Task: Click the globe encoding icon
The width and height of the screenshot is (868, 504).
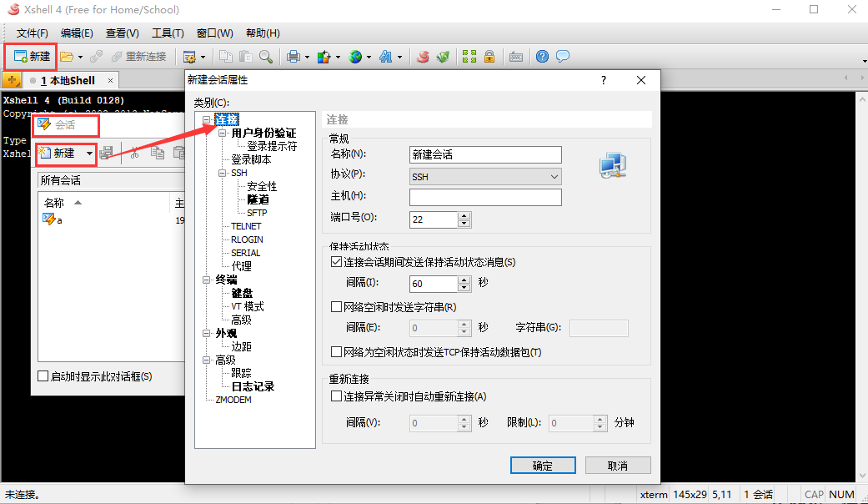Action: pos(355,57)
